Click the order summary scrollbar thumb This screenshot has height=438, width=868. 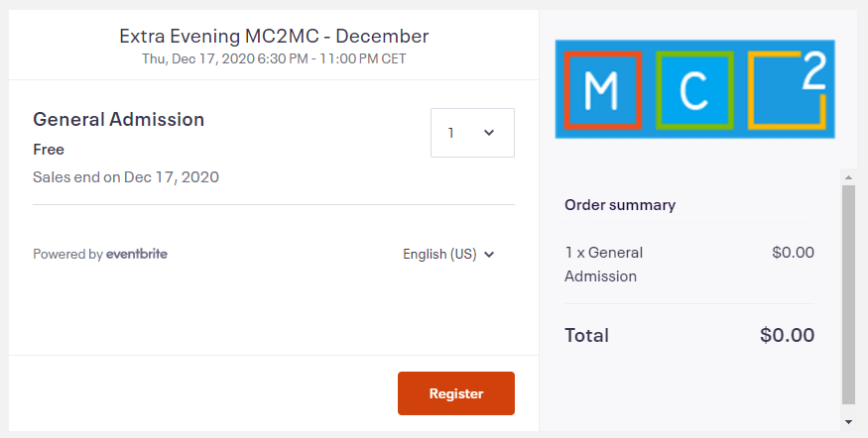[848, 294]
